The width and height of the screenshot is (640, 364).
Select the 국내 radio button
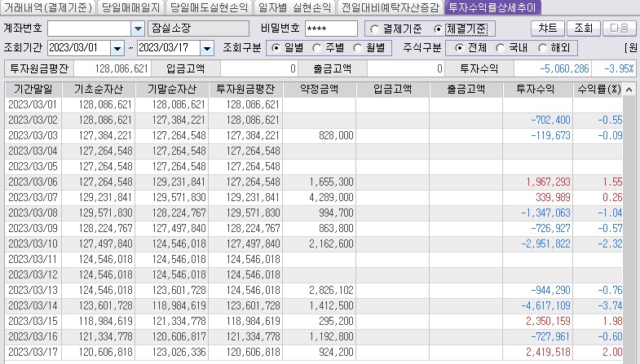[x=500, y=48]
